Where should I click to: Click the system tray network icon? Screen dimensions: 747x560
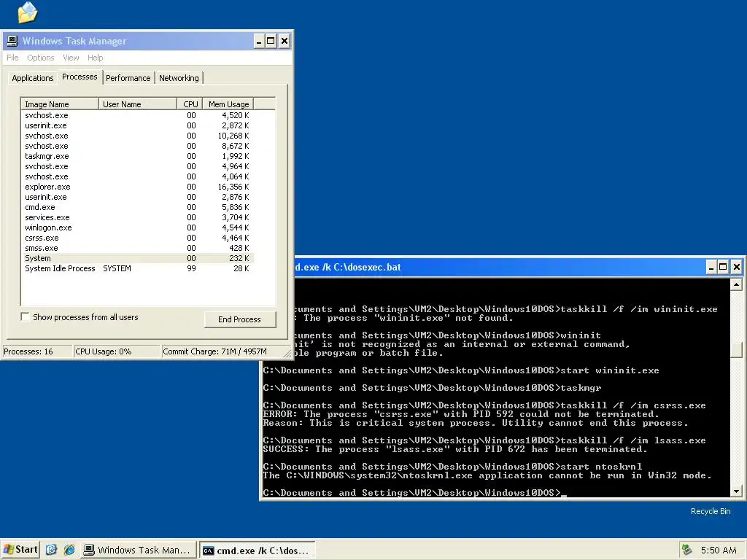687,550
